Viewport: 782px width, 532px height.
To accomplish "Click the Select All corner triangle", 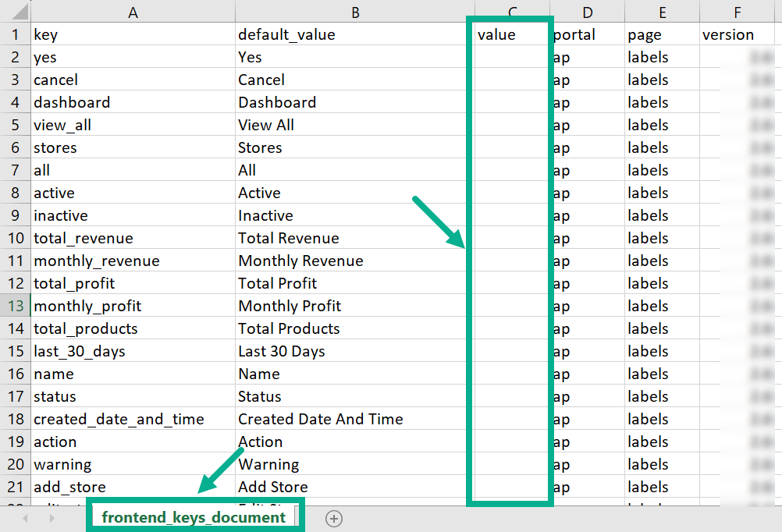I will pyautogui.click(x=15, y=12).
